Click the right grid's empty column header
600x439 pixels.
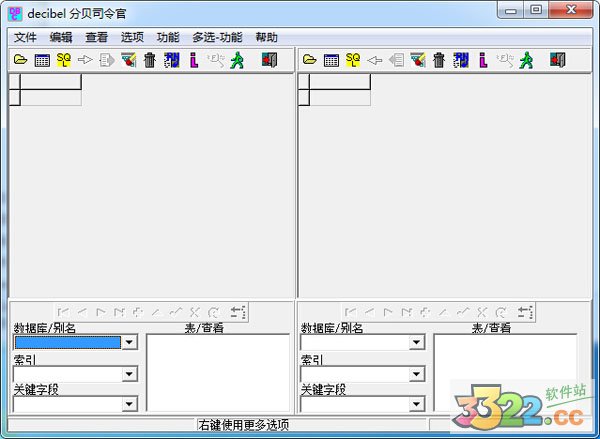point(340,82)
